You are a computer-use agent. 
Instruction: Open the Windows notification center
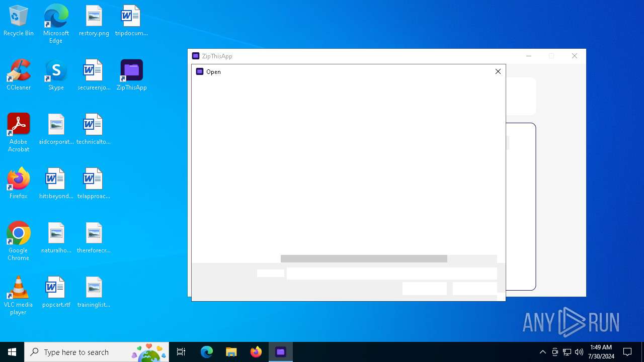(x=627, y=352)
